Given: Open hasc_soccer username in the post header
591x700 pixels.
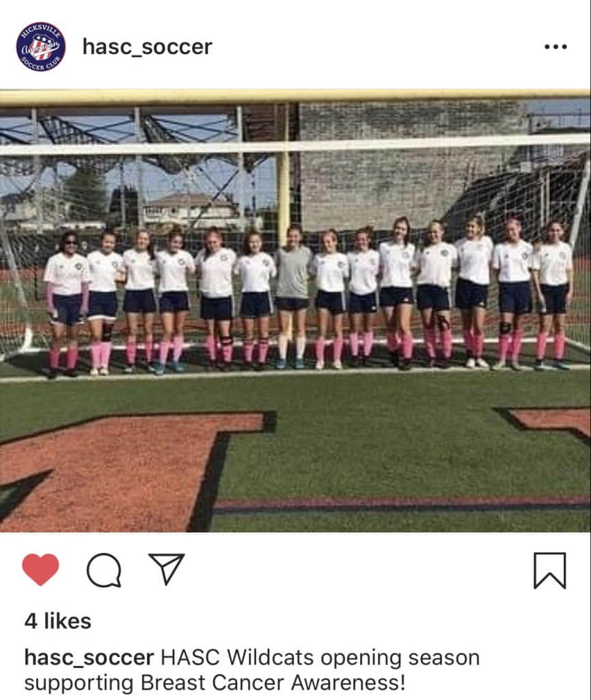Looking at the screenshot, I should tap(147, 47).
